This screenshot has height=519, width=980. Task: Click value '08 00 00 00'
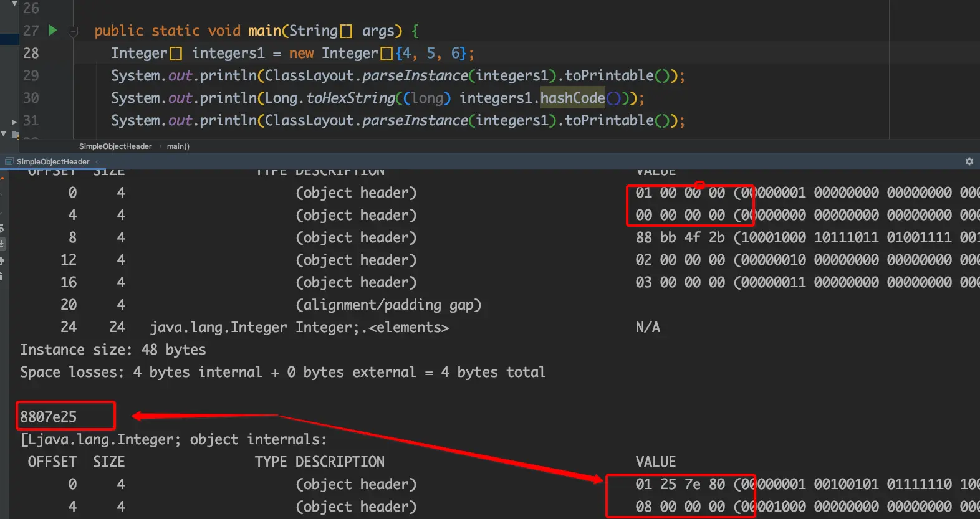tap(680, 507)
